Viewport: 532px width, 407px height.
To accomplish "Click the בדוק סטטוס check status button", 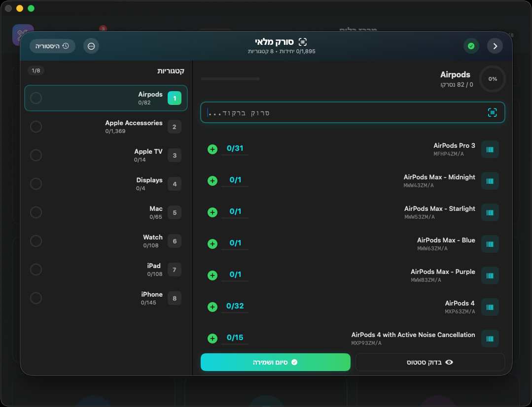I will pyautogui.click(x=429, y=362).
